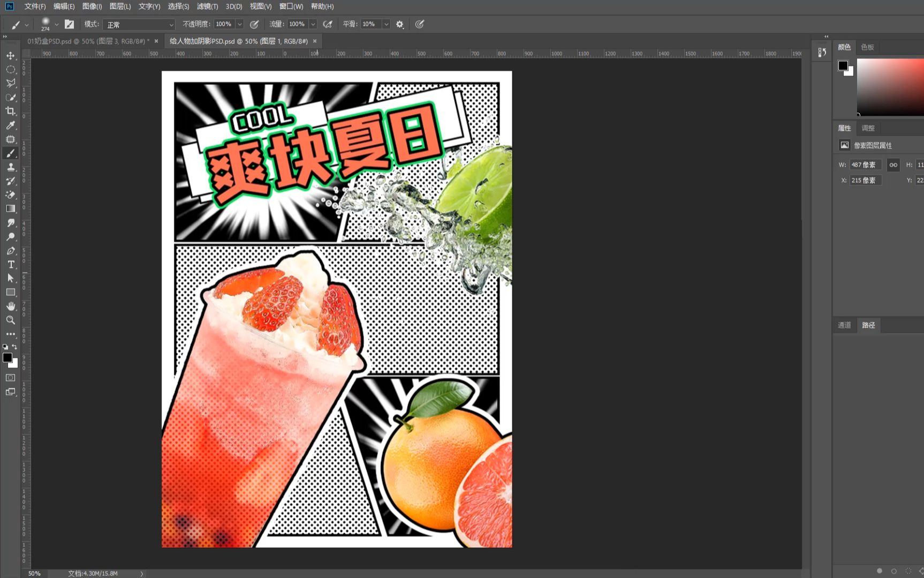This screenshot has height=578, width=924.
Task: Open the brush preset picker dropdown
Action: (56, 25)
